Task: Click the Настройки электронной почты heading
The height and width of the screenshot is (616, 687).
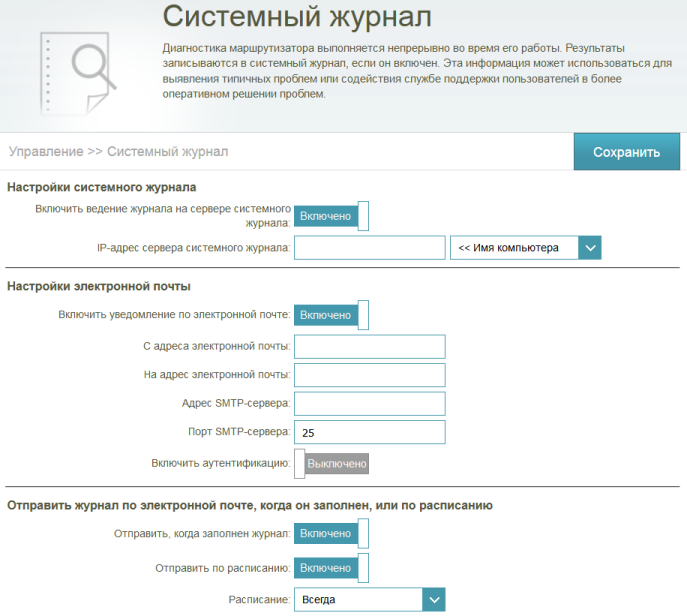Action: point(99,287)
